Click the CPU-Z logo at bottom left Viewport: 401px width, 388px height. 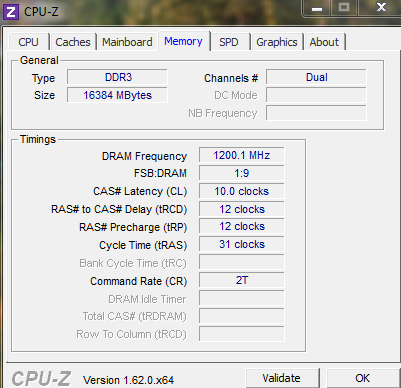41,379
